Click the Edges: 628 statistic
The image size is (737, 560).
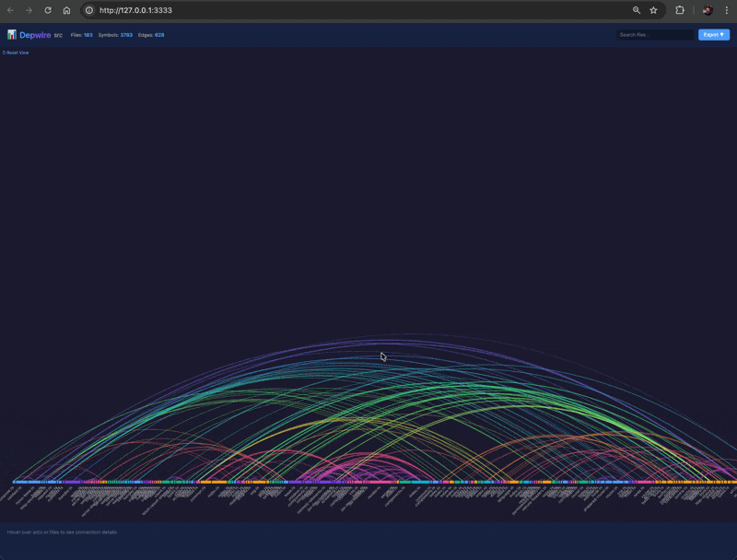150,34
